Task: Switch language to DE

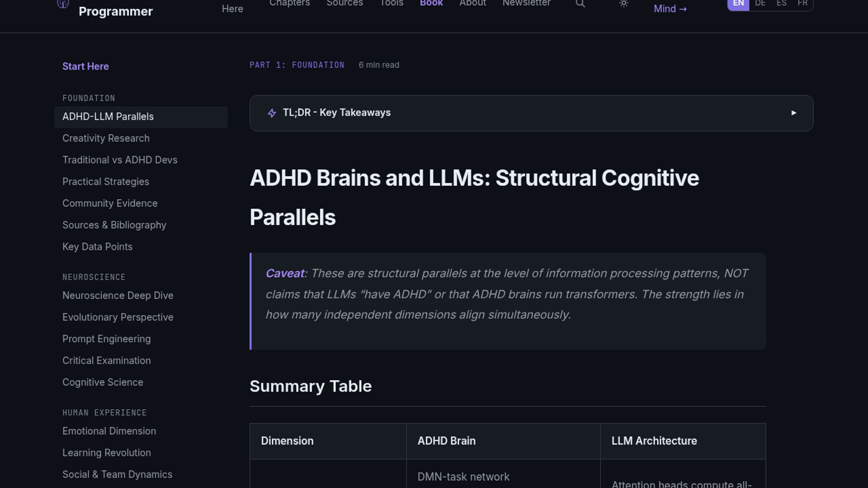Action: [x=760, y=4]
